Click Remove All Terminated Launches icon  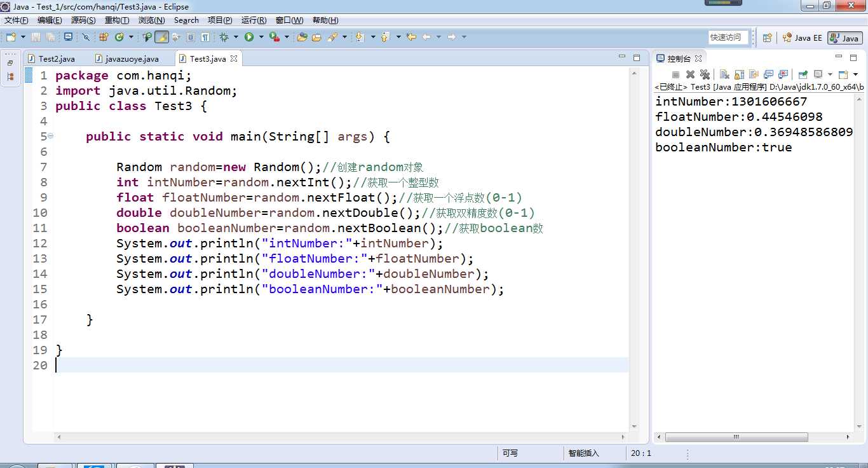(x=705, y=74)
